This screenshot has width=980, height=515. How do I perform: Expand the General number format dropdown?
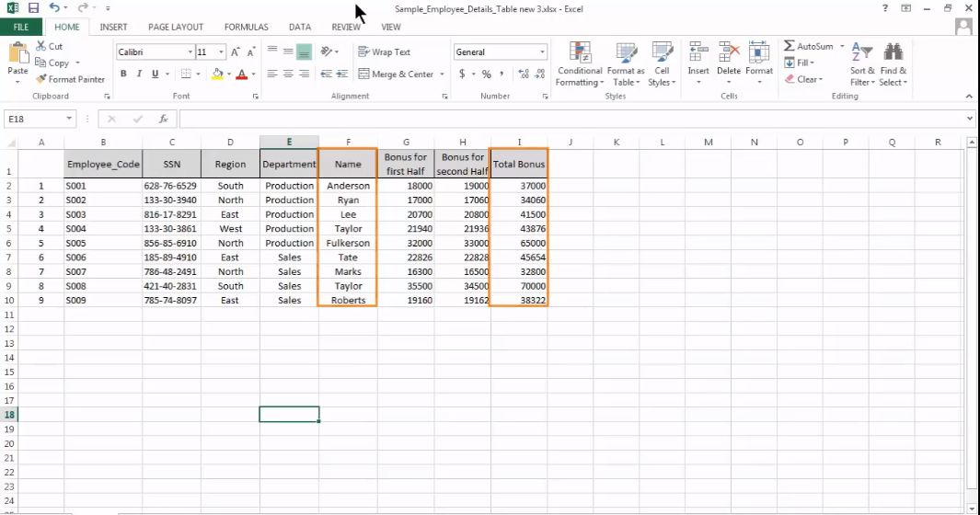tap(542, 52)
